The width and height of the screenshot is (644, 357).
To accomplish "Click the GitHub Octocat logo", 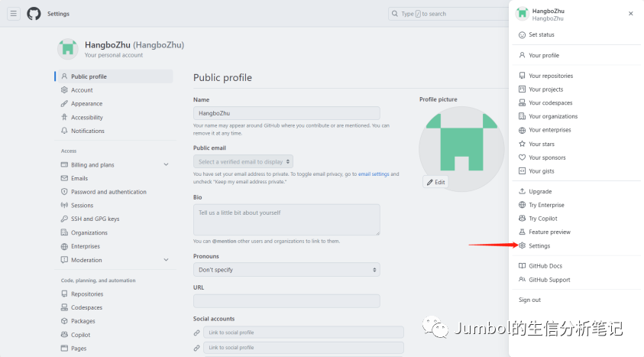I will click(34, 14).
